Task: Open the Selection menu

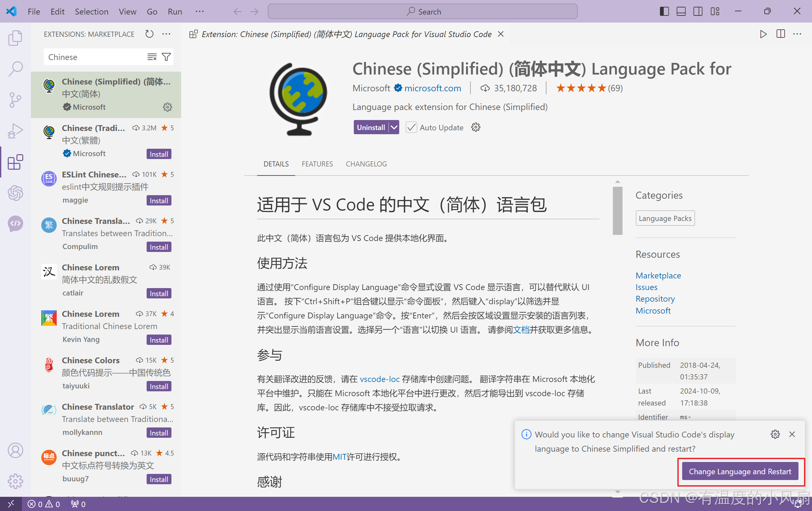Action: [x=92, y=12]
